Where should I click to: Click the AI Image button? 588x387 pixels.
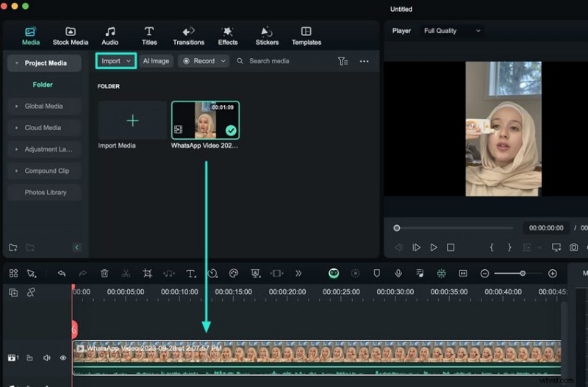[x=156, y=61]
